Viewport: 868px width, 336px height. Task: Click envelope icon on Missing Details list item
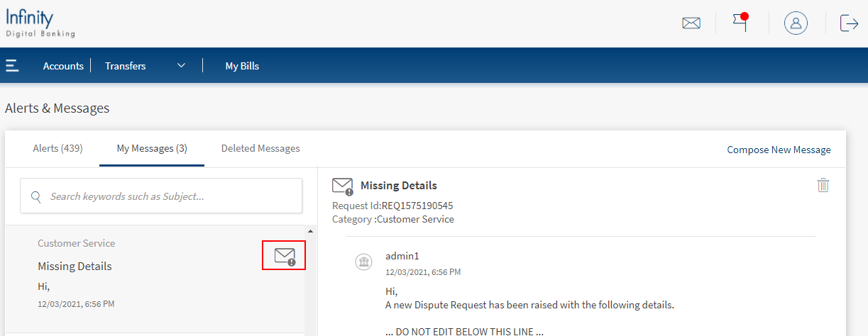284,255
